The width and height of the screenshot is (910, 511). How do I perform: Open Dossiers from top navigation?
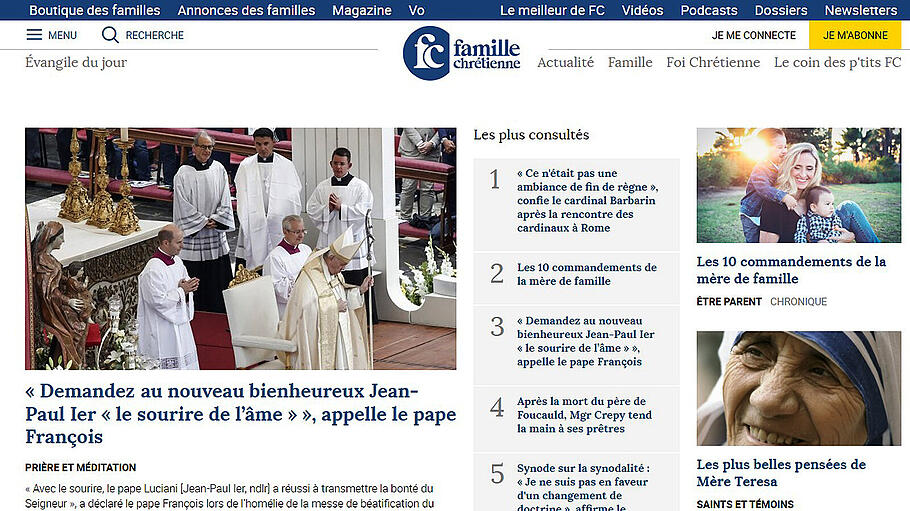click(x=781, y=10)
